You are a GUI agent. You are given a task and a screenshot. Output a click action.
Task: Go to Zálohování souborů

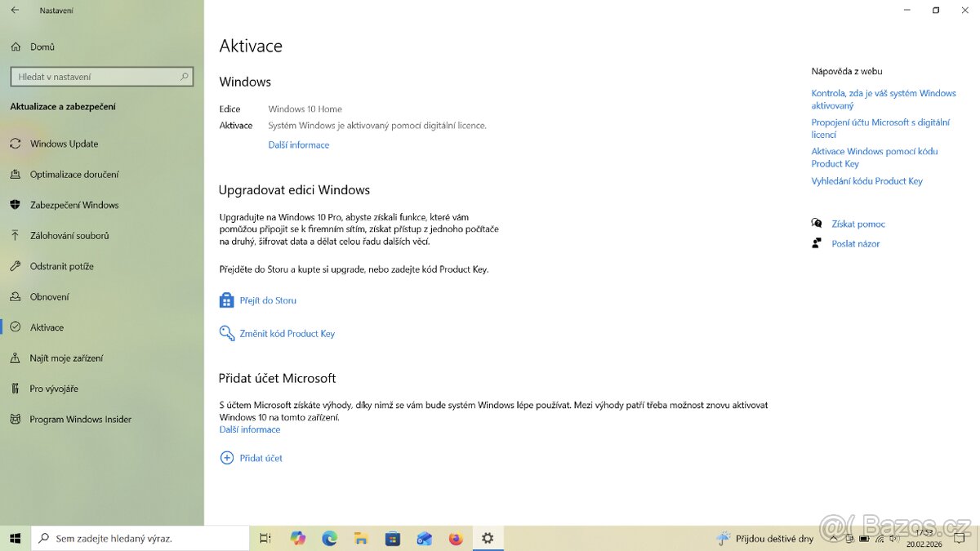click(x=69, y=235)
